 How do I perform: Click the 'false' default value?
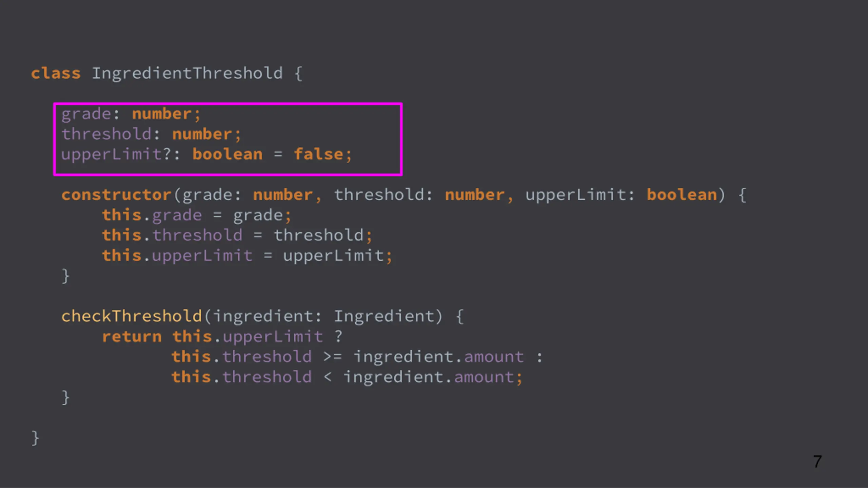318,155
